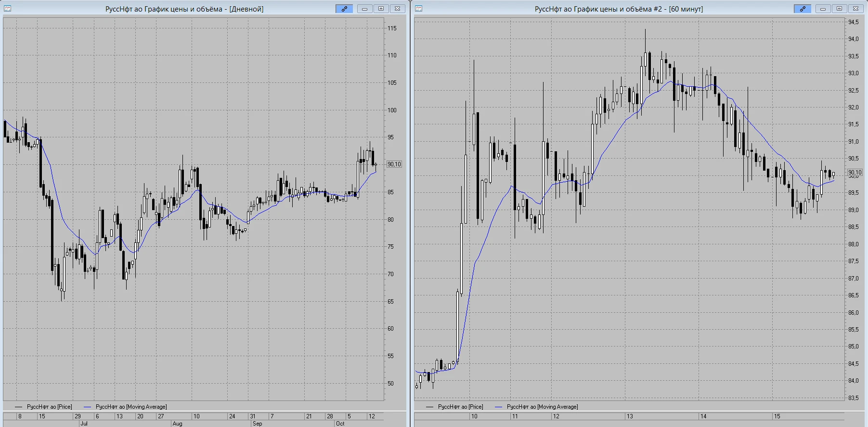Click the 'Sep' month label on the daily time axis

257,424
